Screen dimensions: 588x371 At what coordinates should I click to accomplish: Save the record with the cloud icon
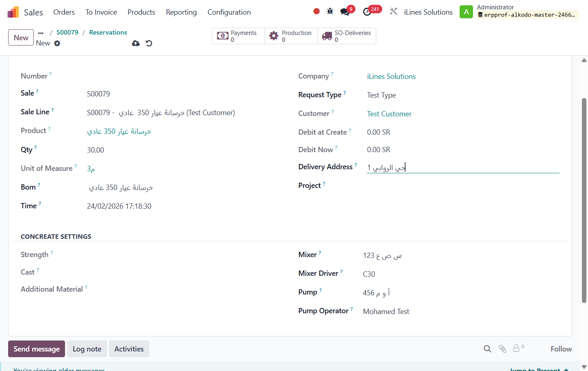click(136, 43)
